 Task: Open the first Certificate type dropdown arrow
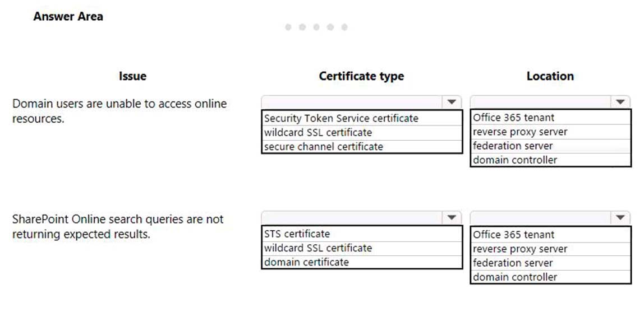pyautogui.click(x=452, y=102)
